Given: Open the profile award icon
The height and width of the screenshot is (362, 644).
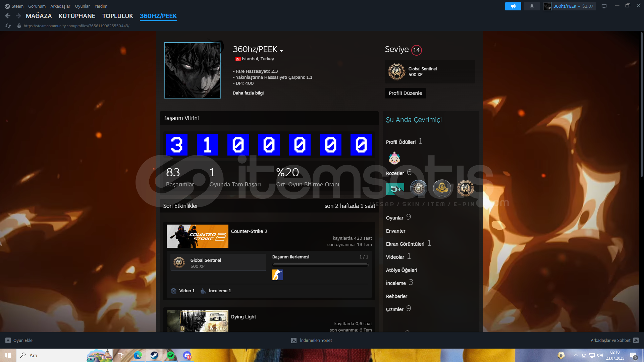Looking at the screenshot, I should pyautogui.click(x=394, y=158).
